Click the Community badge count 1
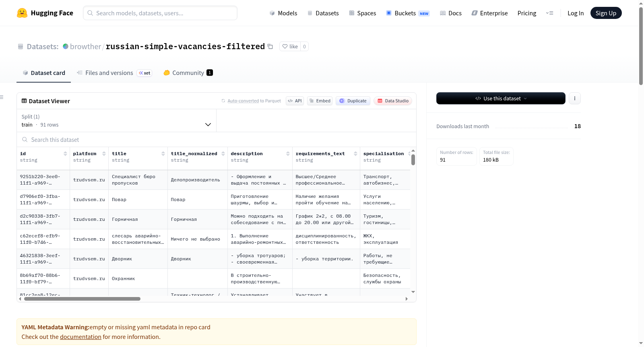This screenshot has height=347, width=644. 210,73
